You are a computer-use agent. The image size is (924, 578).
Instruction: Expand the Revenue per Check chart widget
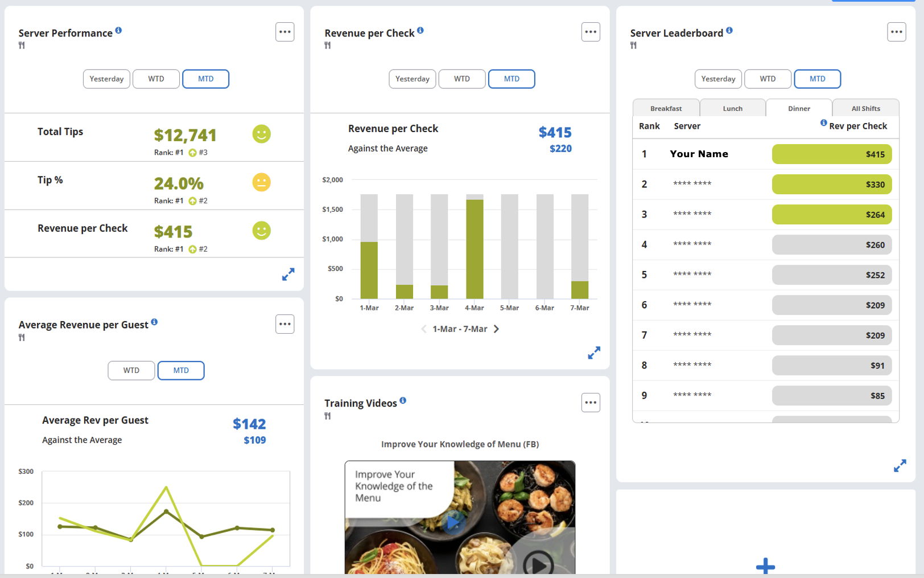[594, 353]
